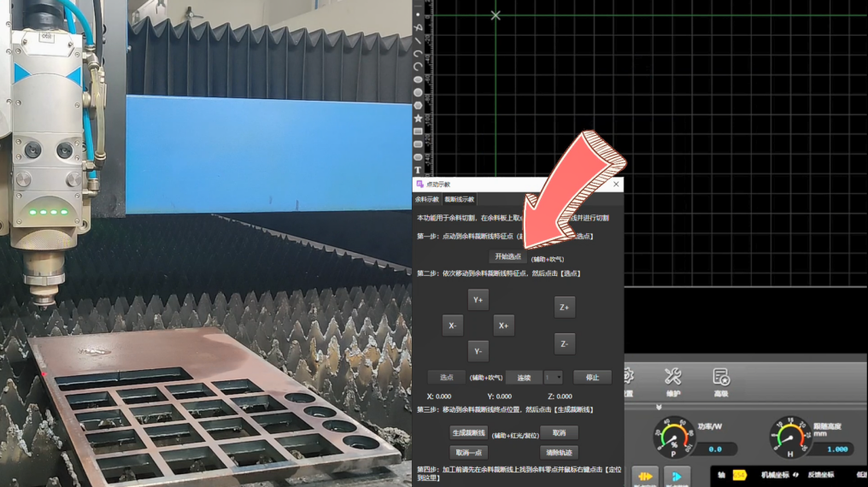Click the follow height value 1.000 field
This screenshot has height=487, width=868.
[x=837, y=449]
